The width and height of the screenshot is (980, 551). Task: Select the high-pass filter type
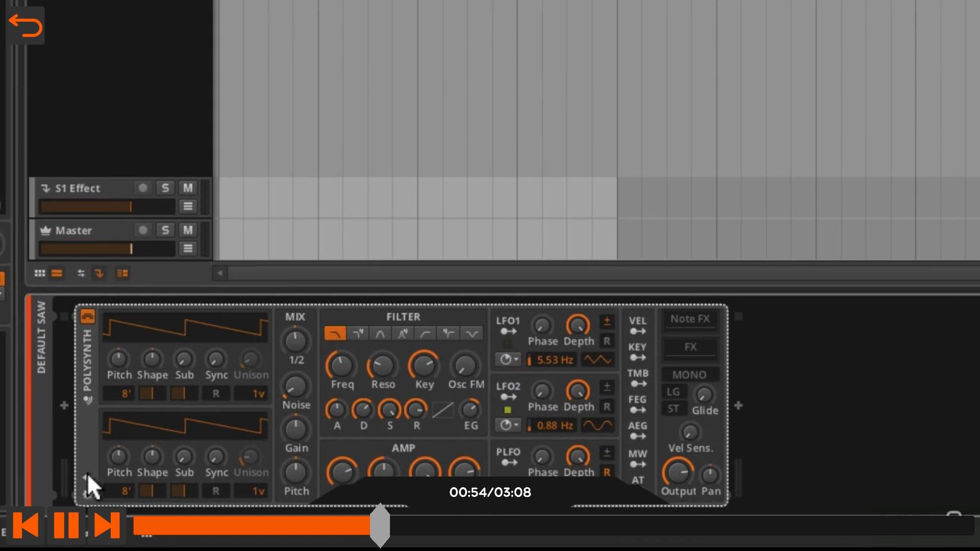click(x=425, y=334)
